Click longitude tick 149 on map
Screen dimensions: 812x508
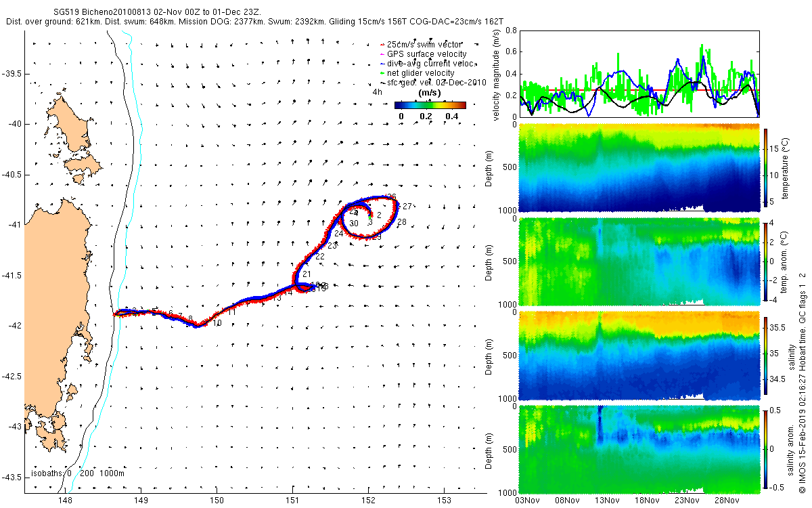tap(141, 501)
